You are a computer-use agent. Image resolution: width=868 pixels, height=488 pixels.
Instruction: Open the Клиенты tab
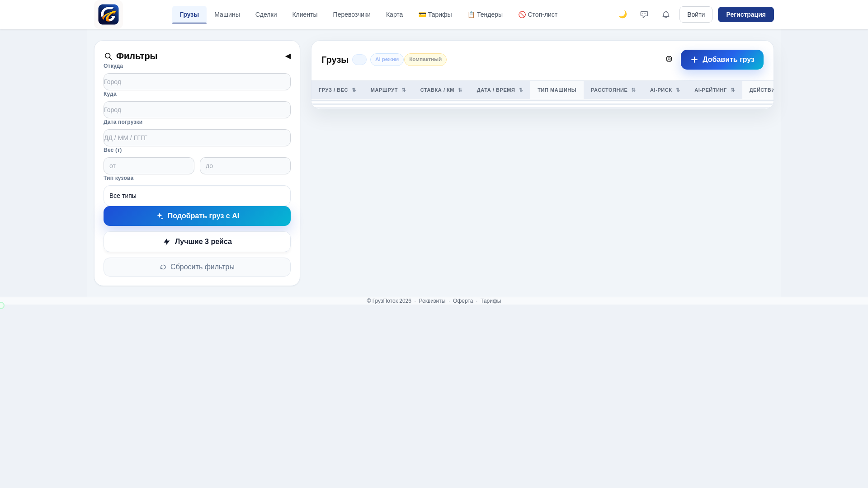pos(305,14)
